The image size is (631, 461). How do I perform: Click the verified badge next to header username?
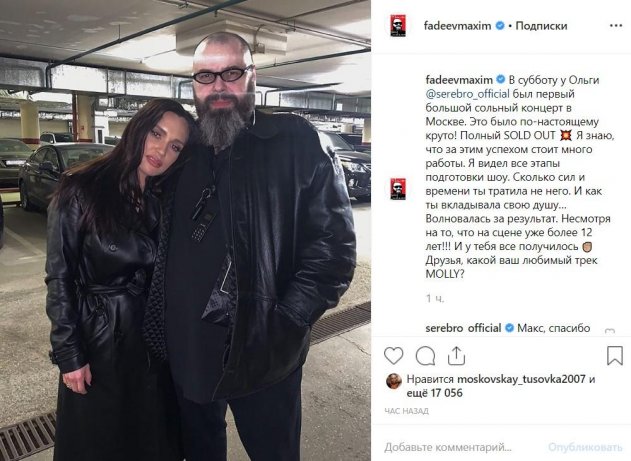pyautogui.click(x=499, y=26)
